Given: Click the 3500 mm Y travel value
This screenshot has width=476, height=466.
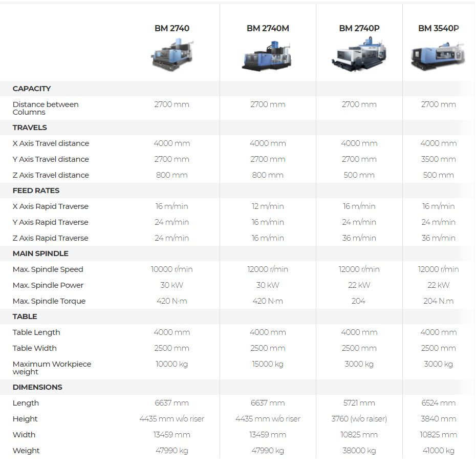Looking at the screenshot, I should point(438,159).
